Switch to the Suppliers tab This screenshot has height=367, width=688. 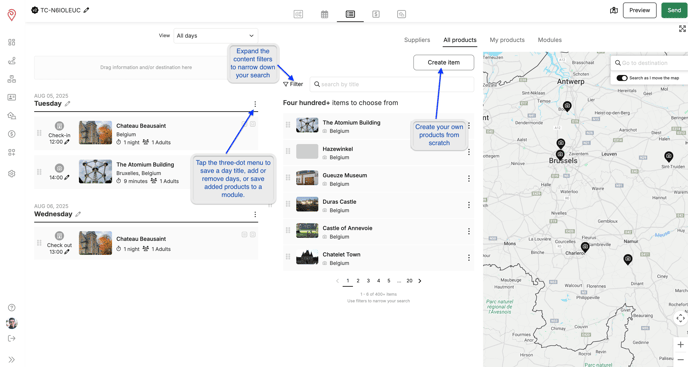417,40
